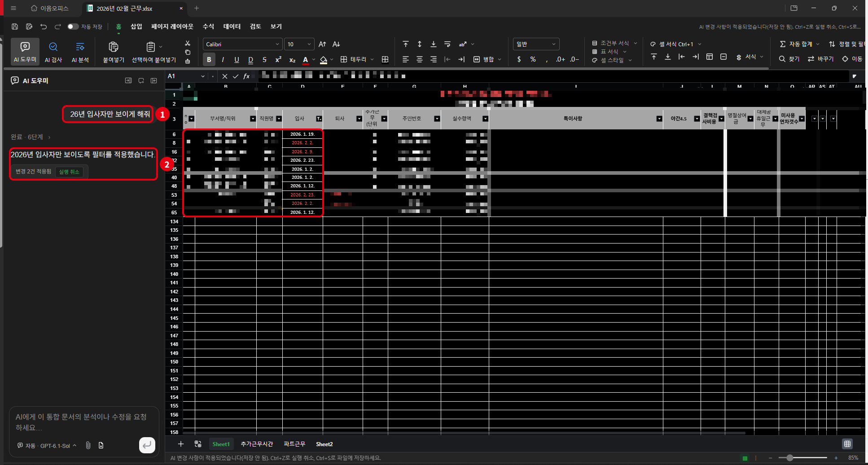This screenshot has width=868, height=465.
Task: Toggle bold formatting button
Action: (x=209, y=59)
